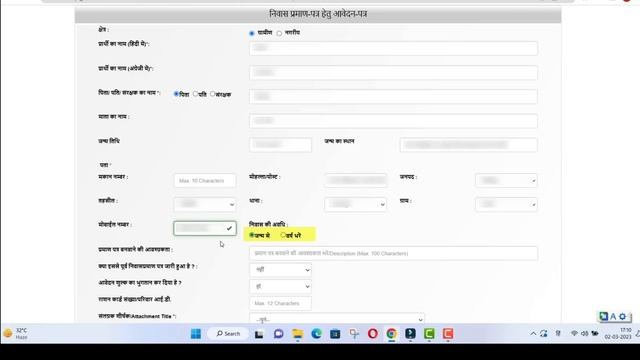Click the taskbar Search box

tap(228, 333)
